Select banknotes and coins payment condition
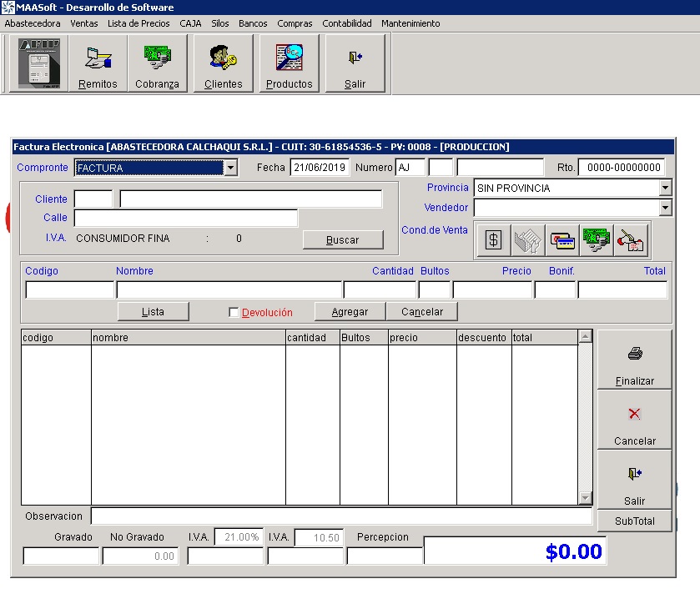The width and height of the screenshot is (700, 609). pos(597,240)
